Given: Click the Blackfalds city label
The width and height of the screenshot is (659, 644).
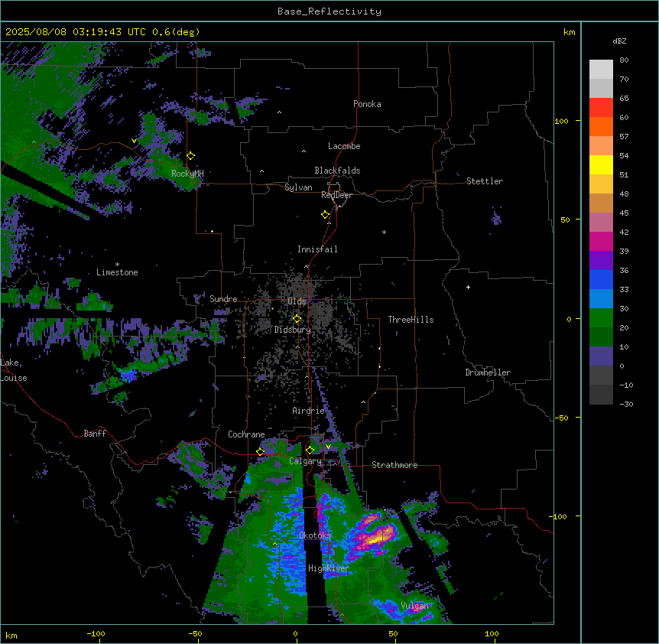Looking at the screenshot, I should (337, 171).
